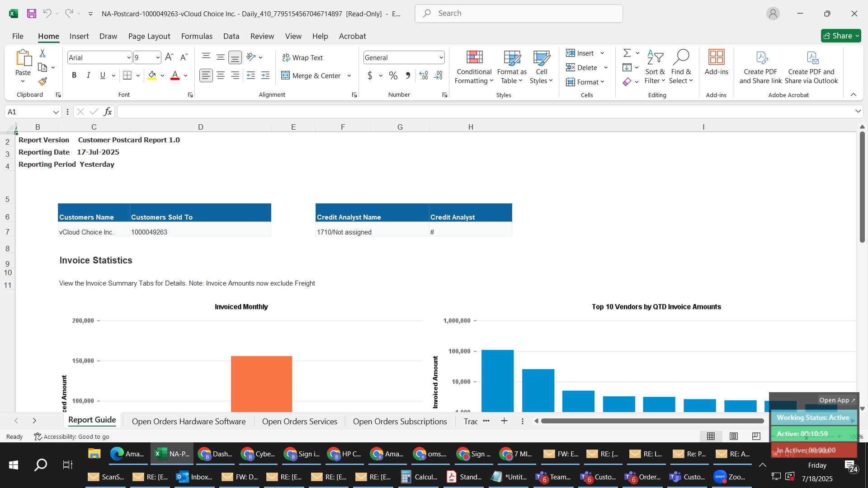Screen dimensions: 868x488
Task: Toggle Middle Align vertical alignment
Action: 221,57
